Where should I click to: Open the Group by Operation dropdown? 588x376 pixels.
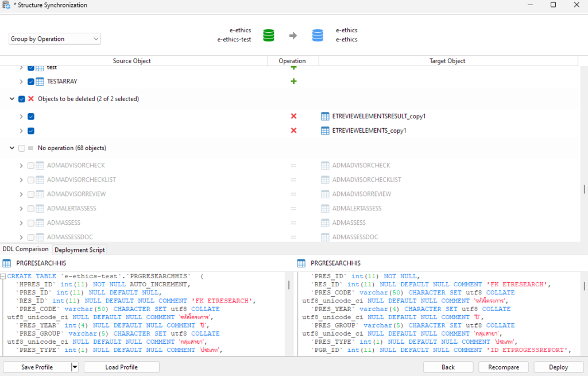(55, 39)
